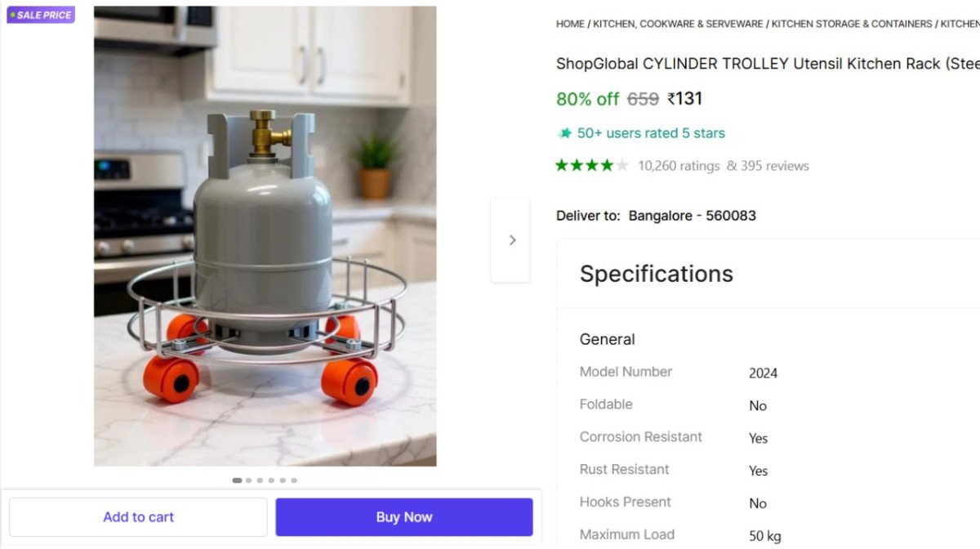The width and height of the screenshot is (980, 549).
Task: Click the first star of the product rating
Action: tap(560, 164)
